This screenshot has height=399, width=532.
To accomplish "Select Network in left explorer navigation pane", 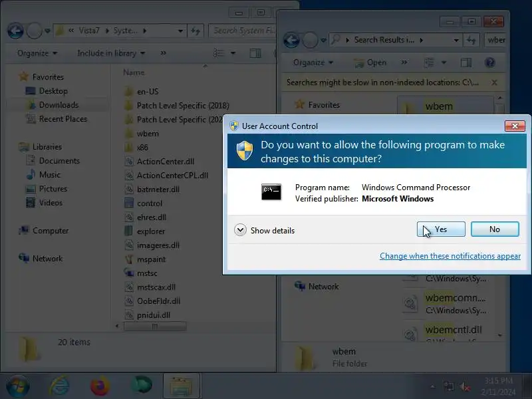I will point(41,259).
